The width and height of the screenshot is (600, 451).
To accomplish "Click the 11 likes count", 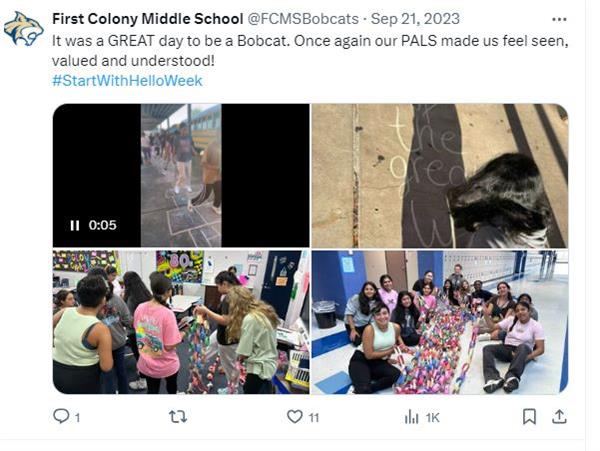I will tap(314, 417).
